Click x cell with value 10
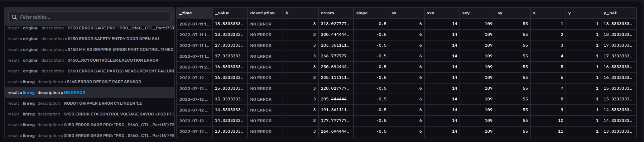This screenshot has width=644, height=142. [x=548, y=121]
